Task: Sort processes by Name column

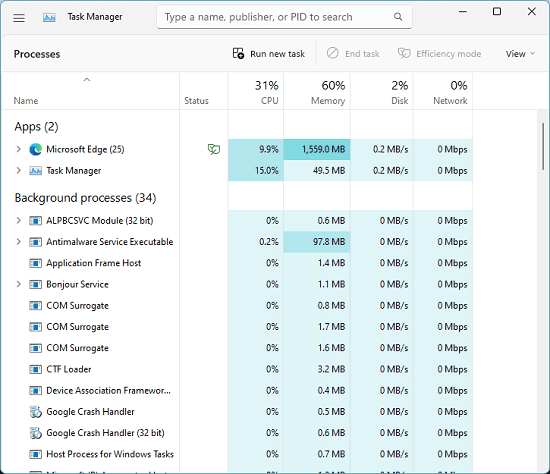Action: point(26,101)
